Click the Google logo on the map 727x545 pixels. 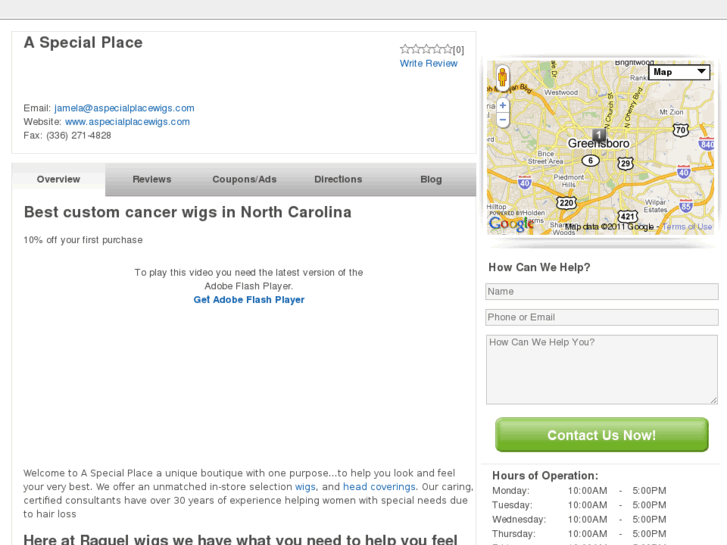511,224
